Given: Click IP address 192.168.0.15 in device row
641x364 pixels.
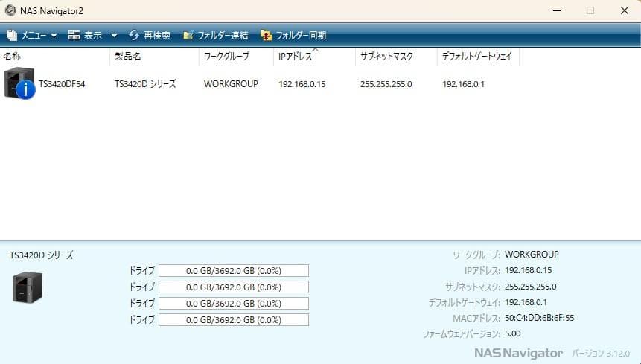Looking at the screenshot, I should coord(302,84).
